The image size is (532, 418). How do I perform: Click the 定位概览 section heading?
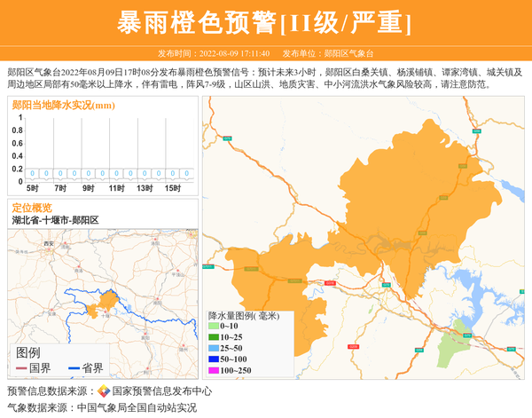pos(32,208)
